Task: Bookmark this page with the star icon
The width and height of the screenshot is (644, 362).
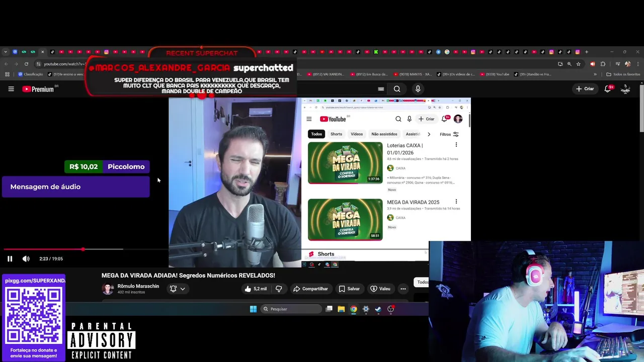Action: [x=579, y=64]
